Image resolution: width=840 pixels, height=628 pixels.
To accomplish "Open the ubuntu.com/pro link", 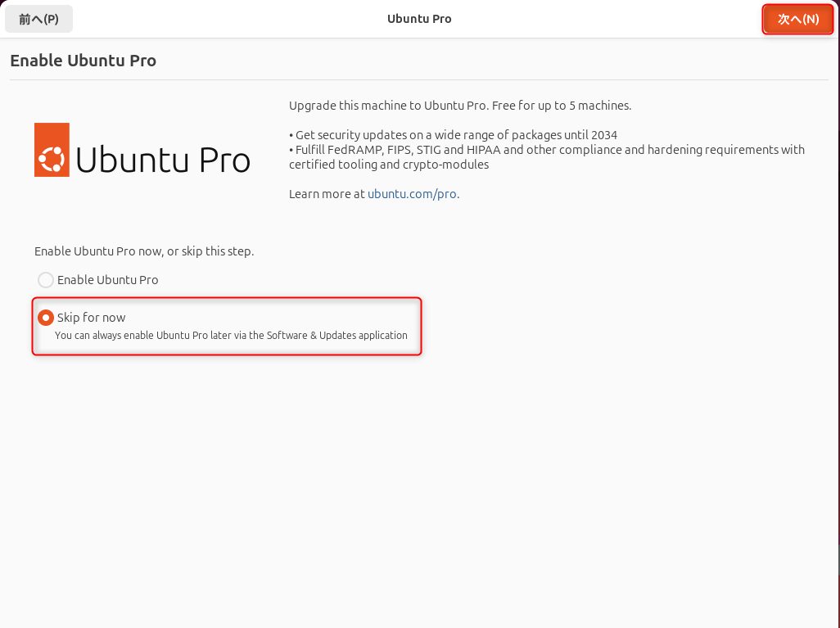I will click(x=412, y=194).
